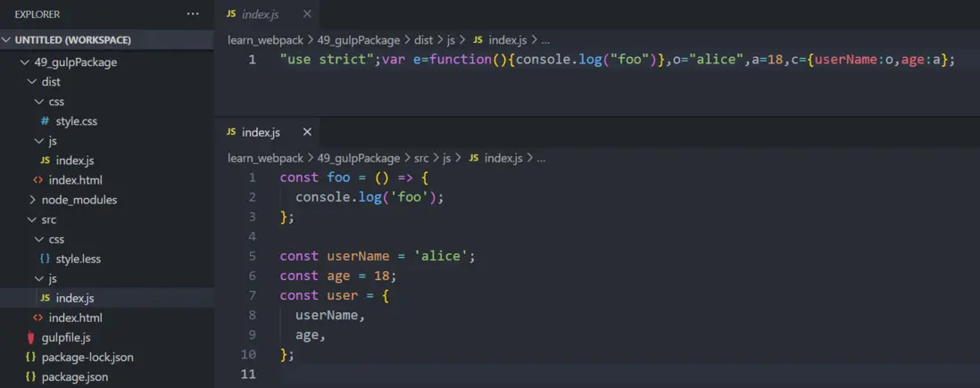Click dist breadcrumb in top editor

coord(423,40)
